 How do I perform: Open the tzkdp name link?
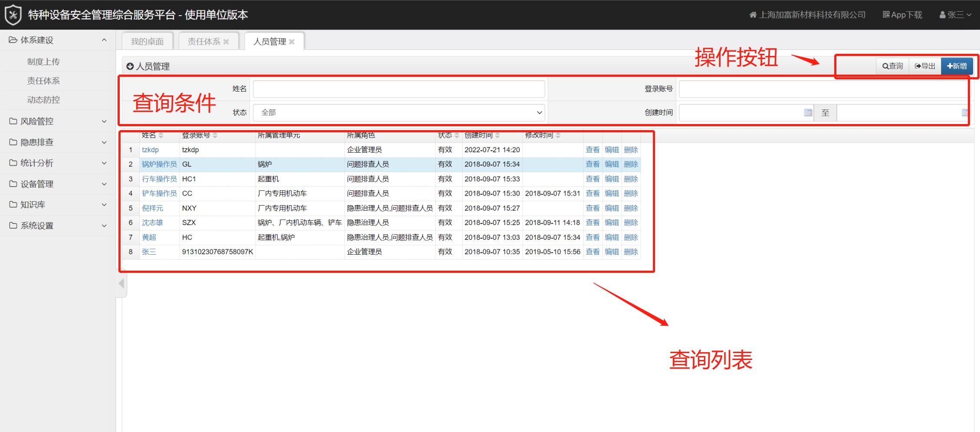[150, 150]
